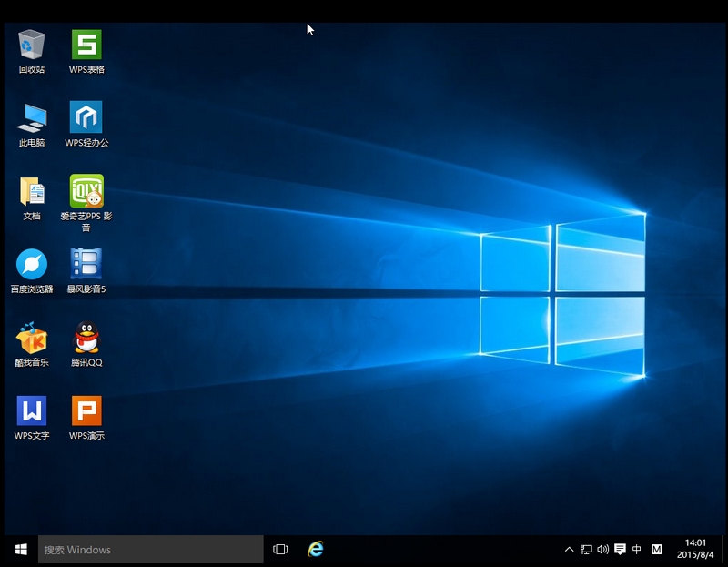Select the Recycle Bin (回收站) desktop icon
The height and width of the screenshot is (567, 728).
[x=32, y=45]
